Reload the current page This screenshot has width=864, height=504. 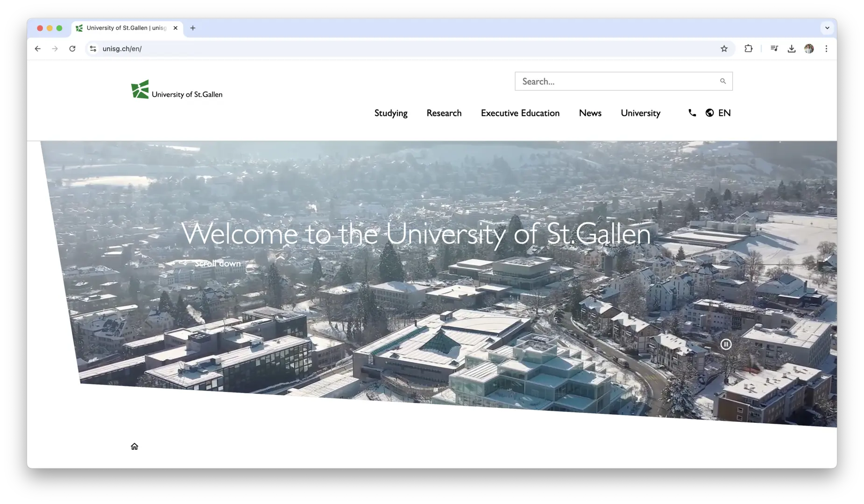pyautogui.click(x=72, y=49)
